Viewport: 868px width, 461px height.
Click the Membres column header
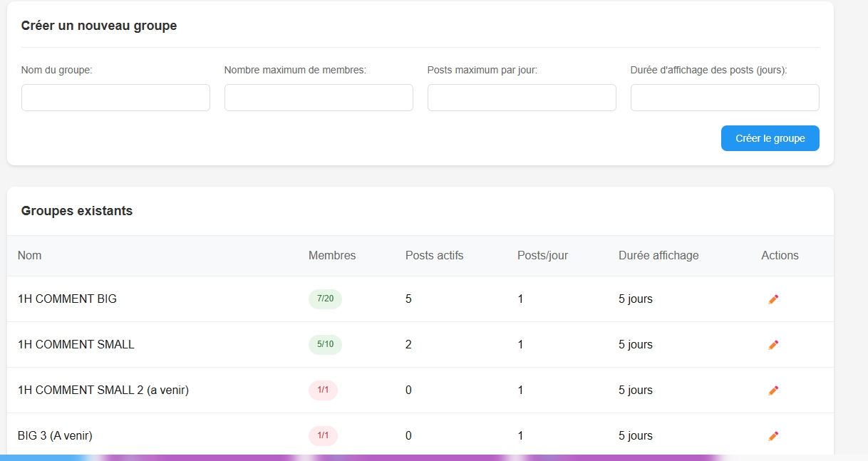[332, 256]
